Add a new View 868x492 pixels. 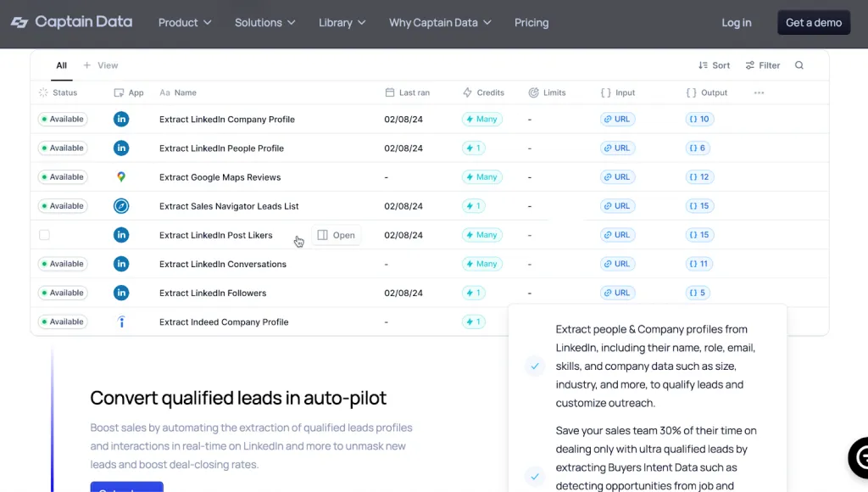pos(101,65)
